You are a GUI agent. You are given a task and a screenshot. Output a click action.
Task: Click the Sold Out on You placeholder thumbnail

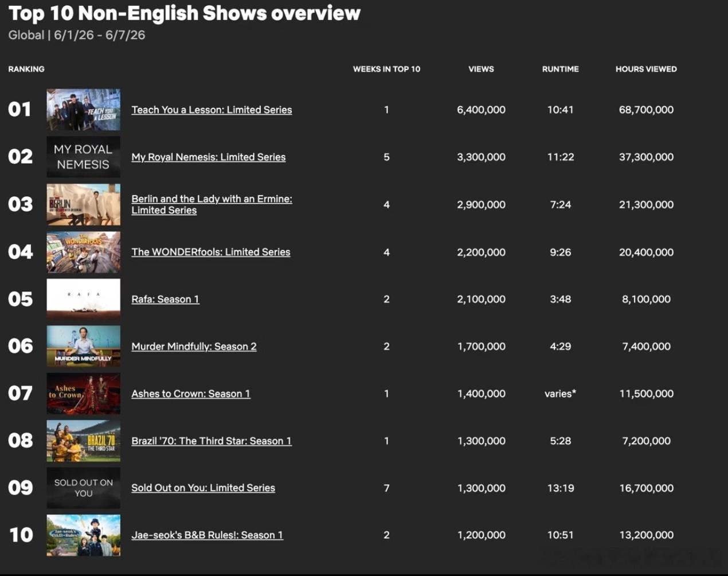click(x=83, y=488)
